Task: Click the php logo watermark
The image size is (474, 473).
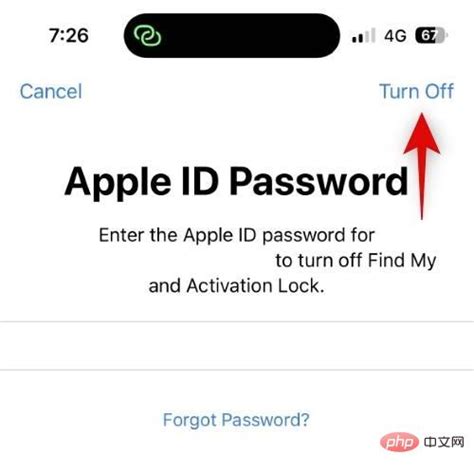Action: point(399,442)
